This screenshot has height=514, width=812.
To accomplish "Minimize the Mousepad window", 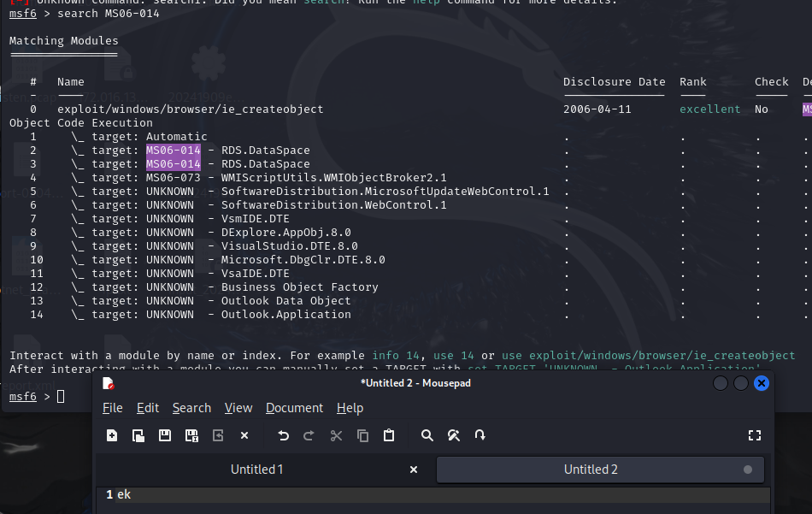I will pos(721,383).
